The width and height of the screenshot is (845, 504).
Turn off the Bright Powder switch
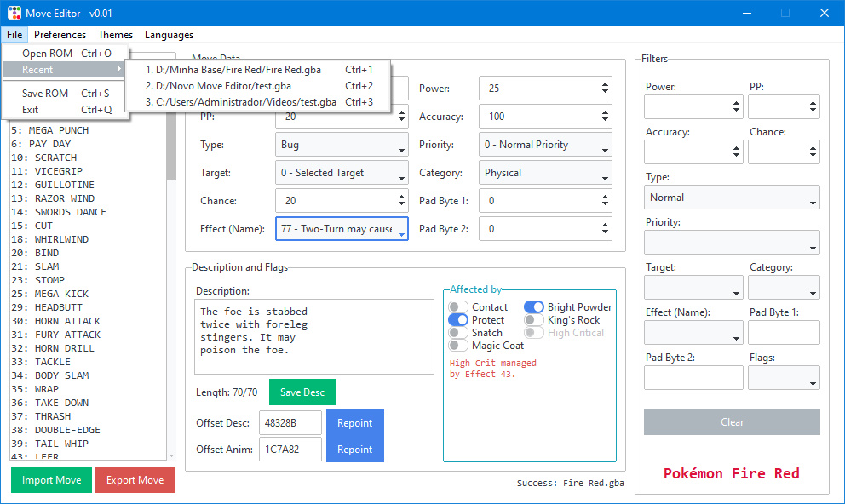534,307
